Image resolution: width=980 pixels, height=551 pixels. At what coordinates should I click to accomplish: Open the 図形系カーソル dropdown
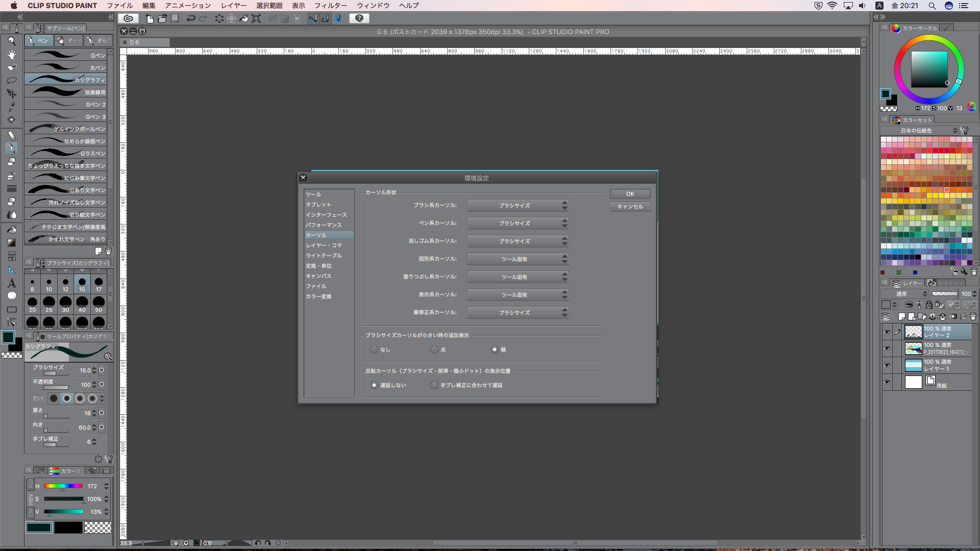(518, 259)
